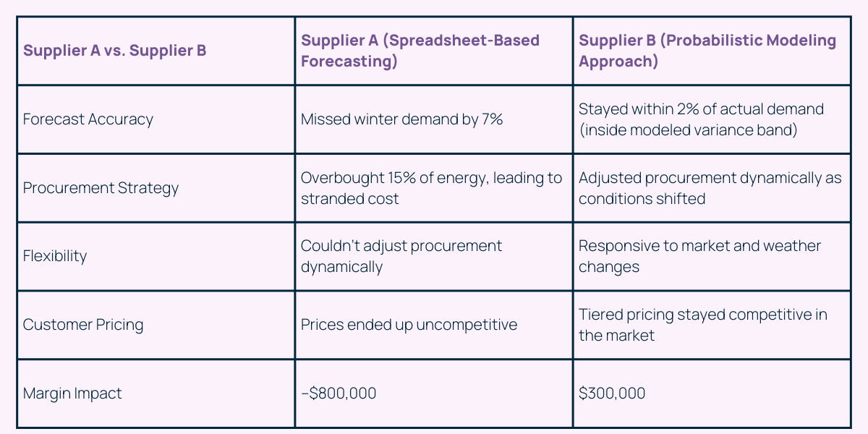This screenshot has height=434, width=868.
Task: Click 'Prices ended up uncompetitive' cell
Action: point(409,325)
